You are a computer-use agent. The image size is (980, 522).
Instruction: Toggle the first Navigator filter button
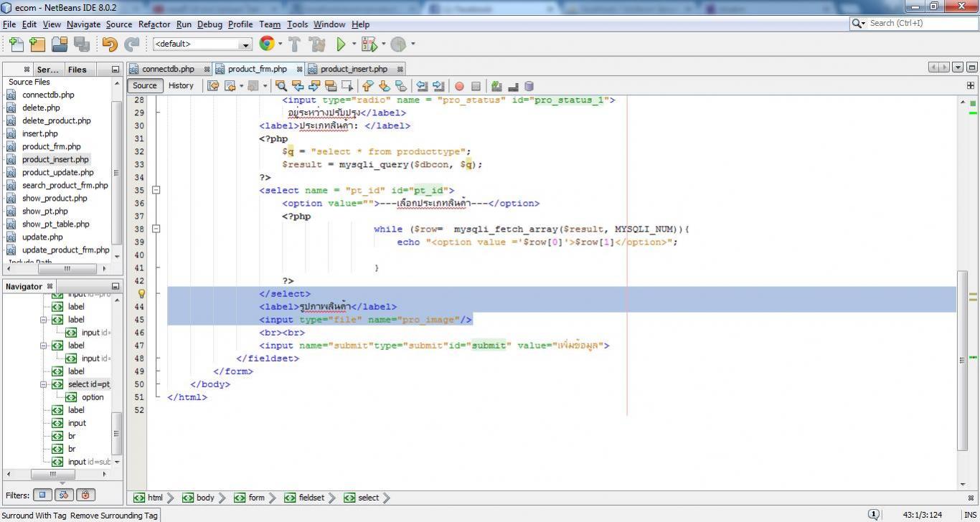tap(42, 495)
